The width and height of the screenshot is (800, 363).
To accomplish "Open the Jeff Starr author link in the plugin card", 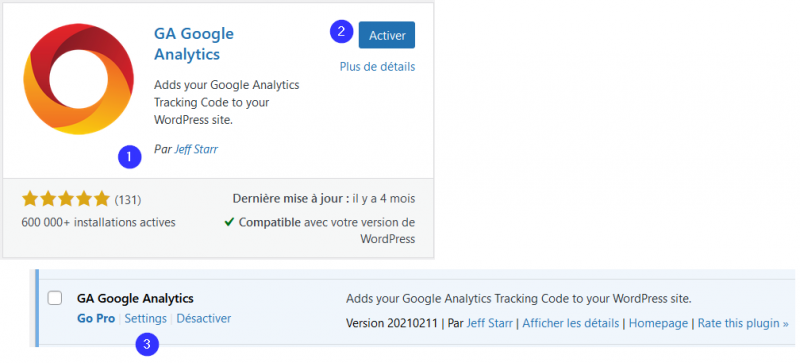I will [196, 150].
